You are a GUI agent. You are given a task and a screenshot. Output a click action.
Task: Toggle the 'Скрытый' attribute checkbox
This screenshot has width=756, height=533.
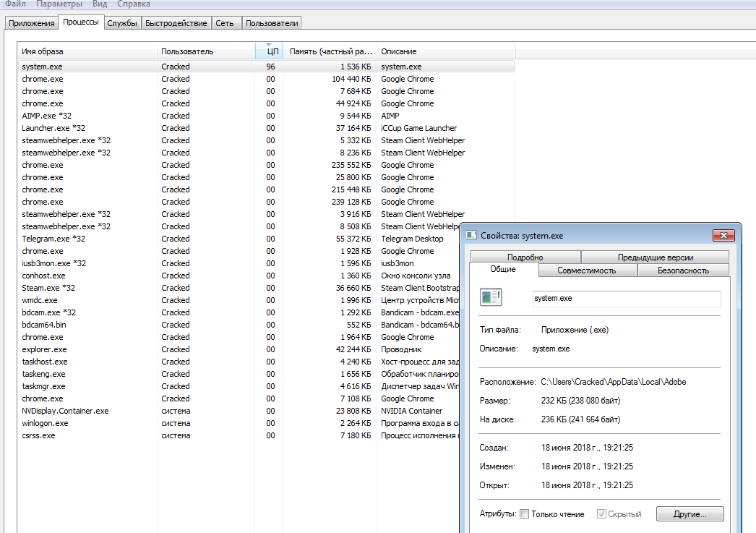click(601, 514)
